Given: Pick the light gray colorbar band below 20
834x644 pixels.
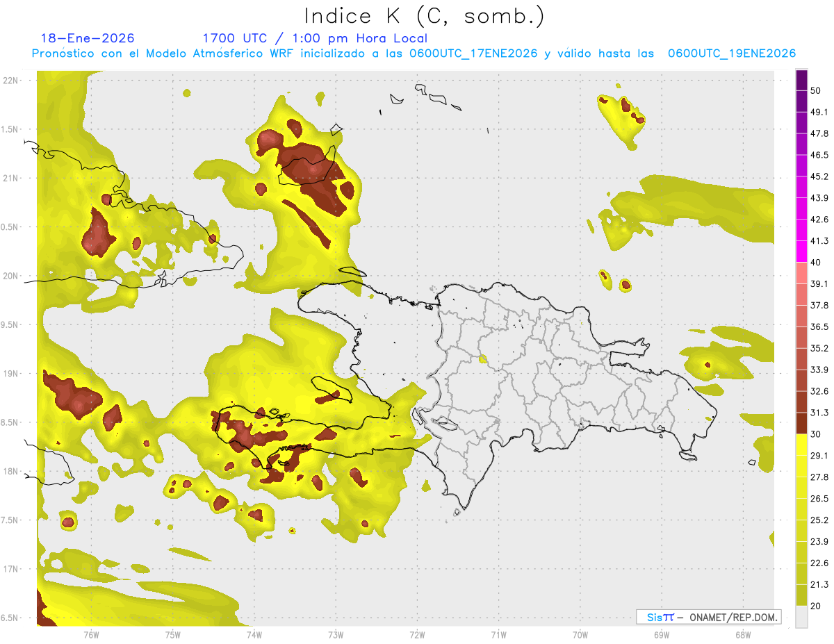Looking at the screenshot, I should tap(801, 616).
